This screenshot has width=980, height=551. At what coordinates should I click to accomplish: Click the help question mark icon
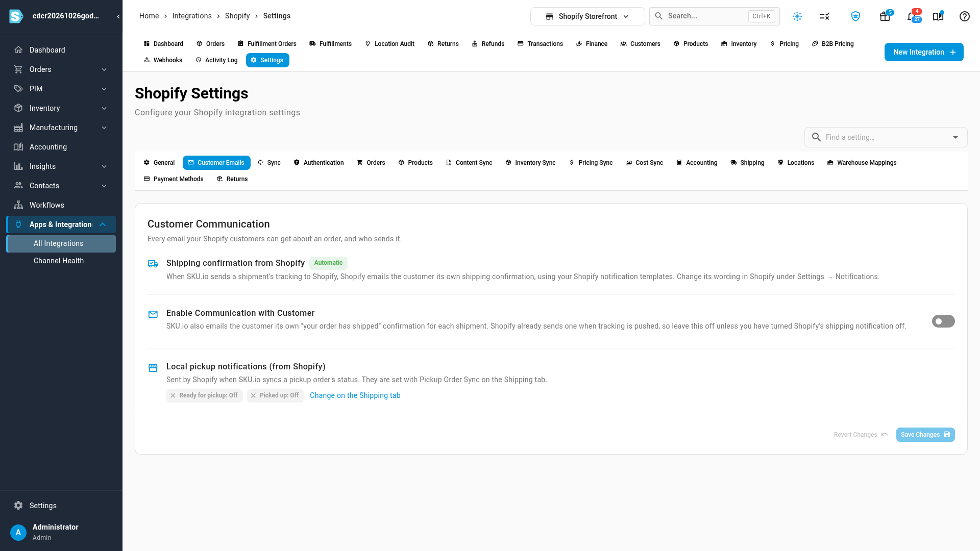965,16
